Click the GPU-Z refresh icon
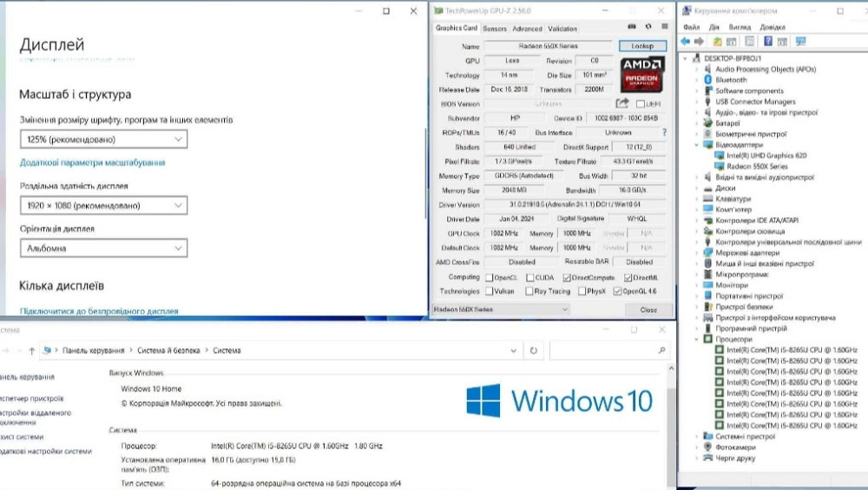Screen dimensions: 868x490 click(x=648, y=28)
